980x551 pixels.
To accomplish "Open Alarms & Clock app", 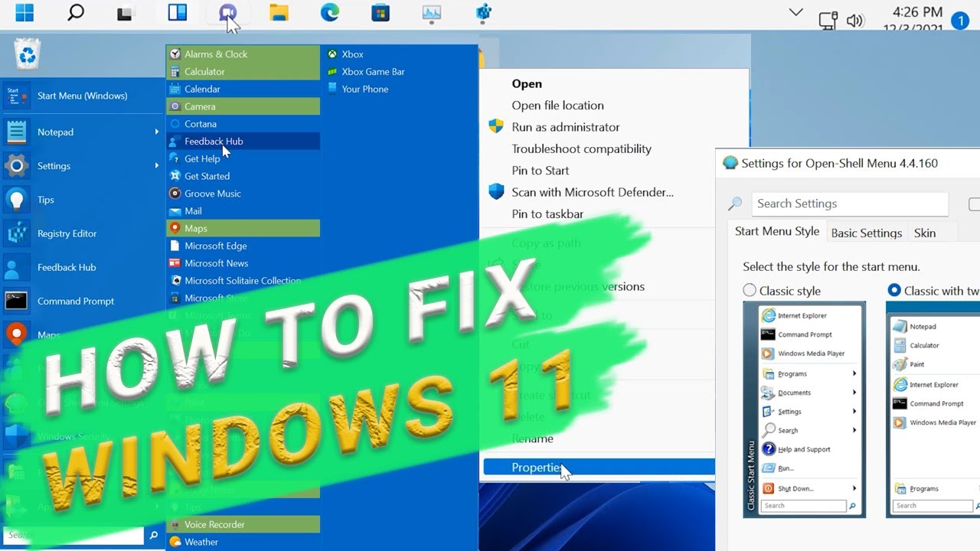I will pos(243,54).
